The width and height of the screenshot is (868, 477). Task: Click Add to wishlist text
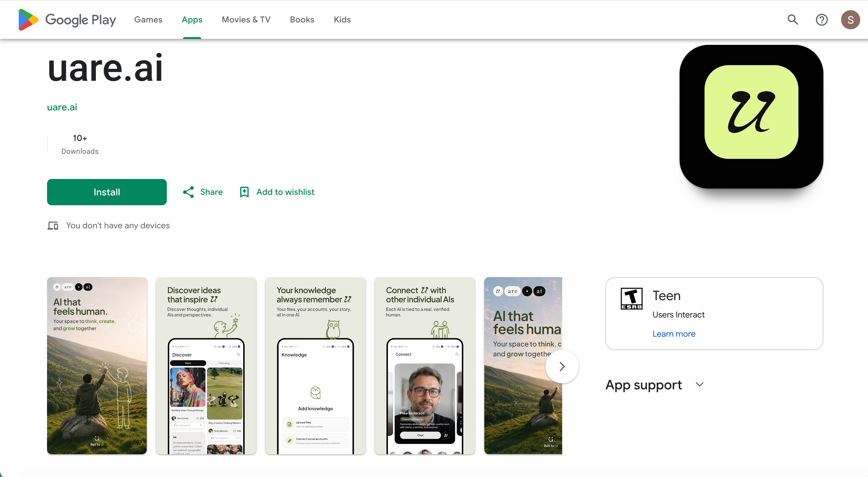tap(285, 192)
